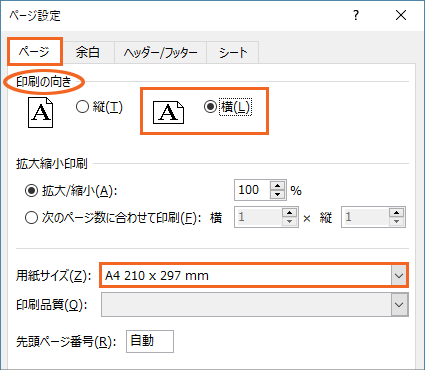Click the help question mark button
The height and width of the screenshot is (370, 425).
click(x=356, y=15)
